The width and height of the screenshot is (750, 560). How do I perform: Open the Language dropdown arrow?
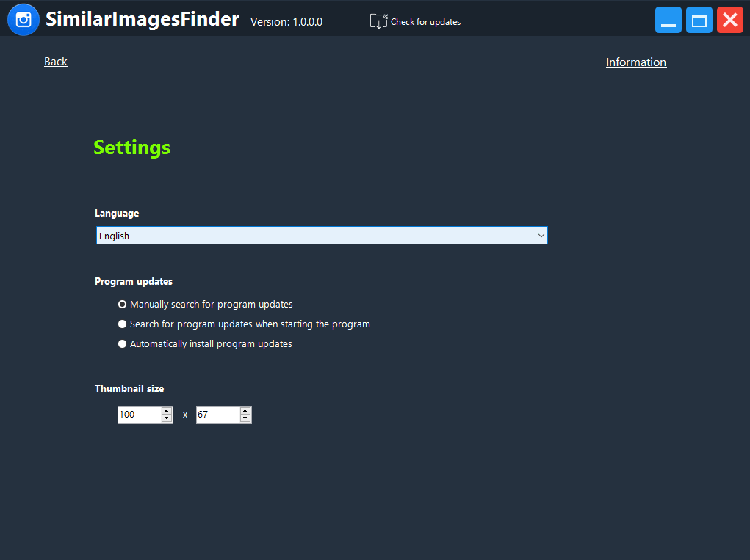541,236
